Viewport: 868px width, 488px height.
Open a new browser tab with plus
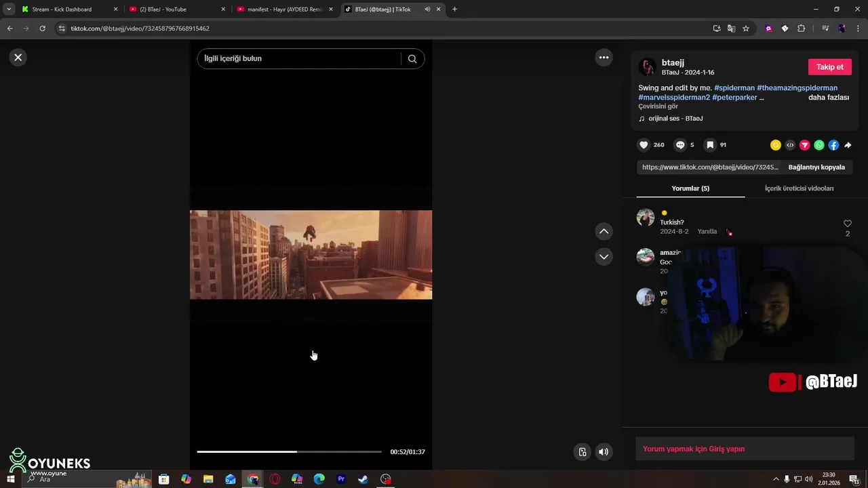[x=454, y=9]
